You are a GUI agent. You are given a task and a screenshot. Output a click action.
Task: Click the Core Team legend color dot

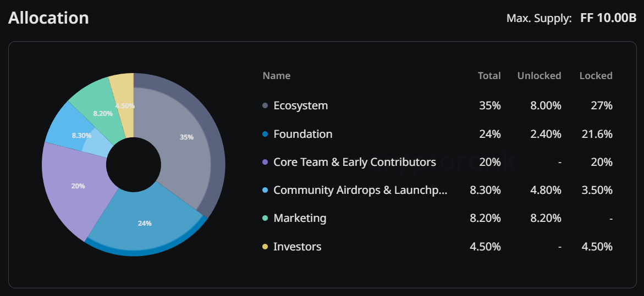[265, 163]
